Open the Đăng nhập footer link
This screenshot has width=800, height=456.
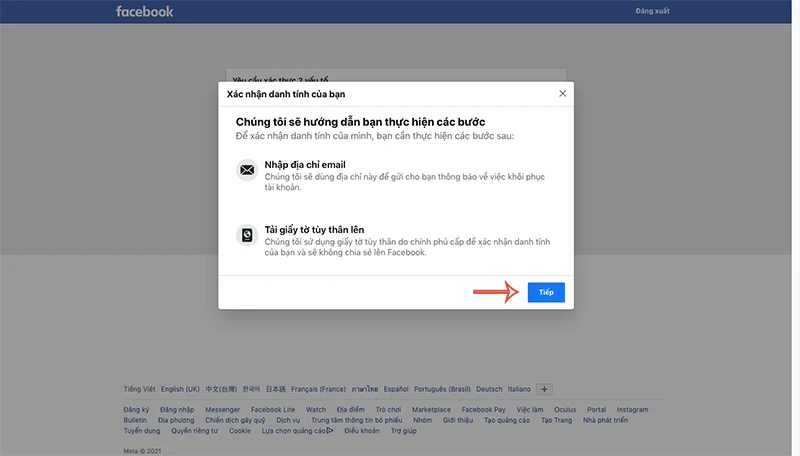click(177, 410)
